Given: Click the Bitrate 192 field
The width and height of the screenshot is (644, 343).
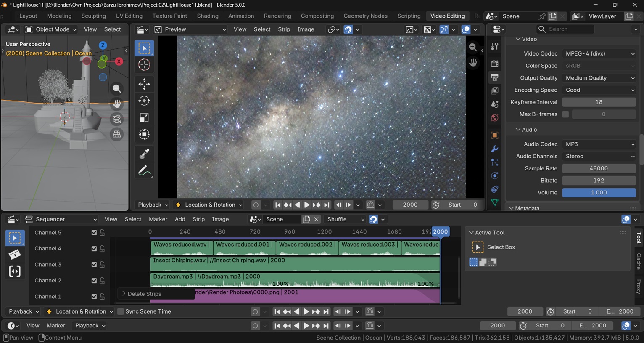Looking at the screenshot, I should 599,181.
